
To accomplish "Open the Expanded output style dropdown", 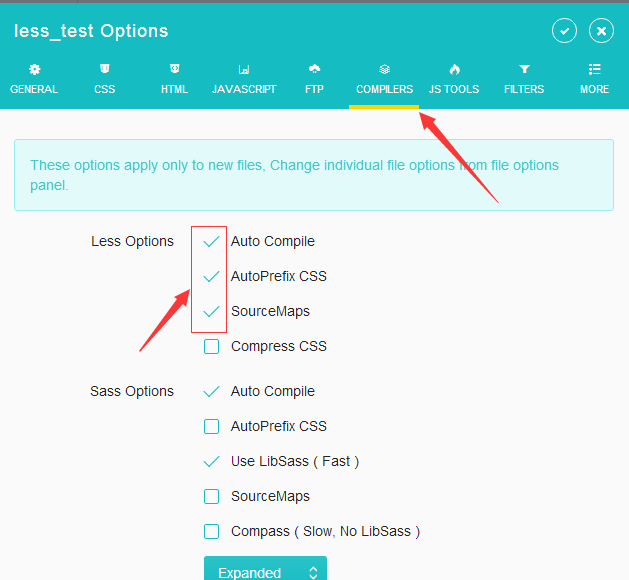I will (x=265, y=571).
